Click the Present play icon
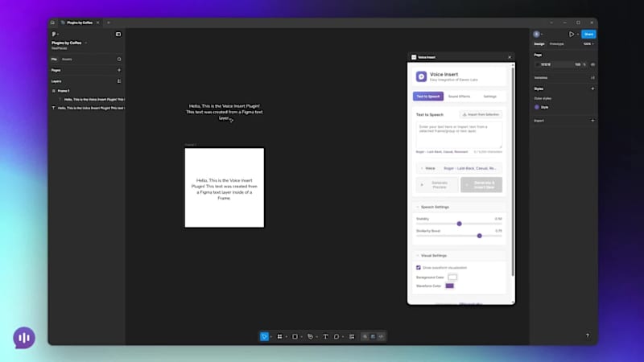The height and width of the screenshot is (362, 644). pyautogui.click(x=572, y=34)
